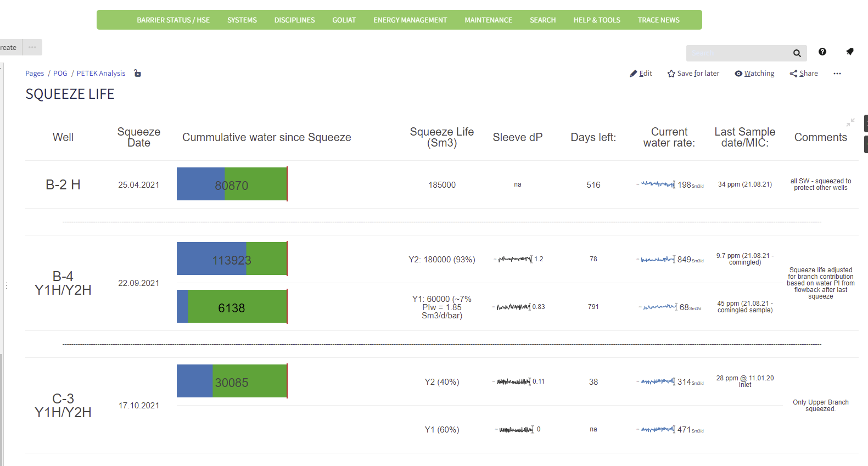This screenshot has width=868, height=466.
Task: Click the Only Upper Branch squeezed comment
Action: point(821,406)
